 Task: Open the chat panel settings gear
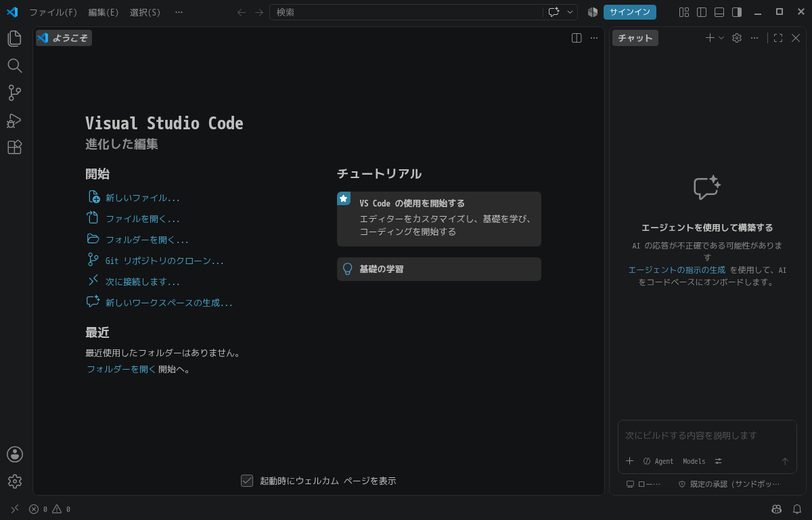coord(737,38)
